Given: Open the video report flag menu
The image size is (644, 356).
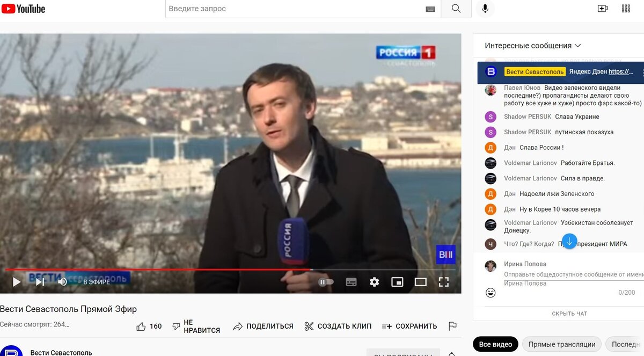Looking at the screenshot, I should tap(452, 325).
